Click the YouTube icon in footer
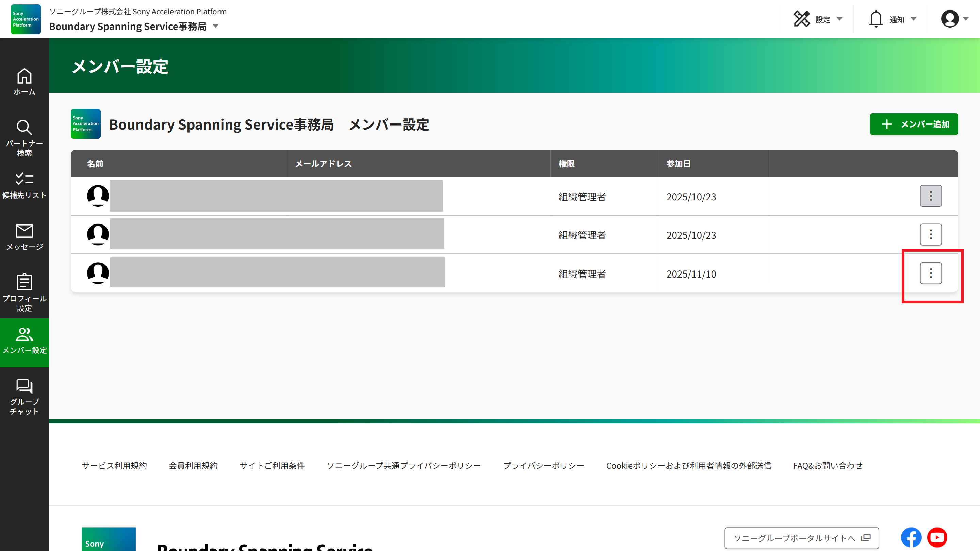Image resolution: width=980 pixels, height=551 pixels. point(937,537)
